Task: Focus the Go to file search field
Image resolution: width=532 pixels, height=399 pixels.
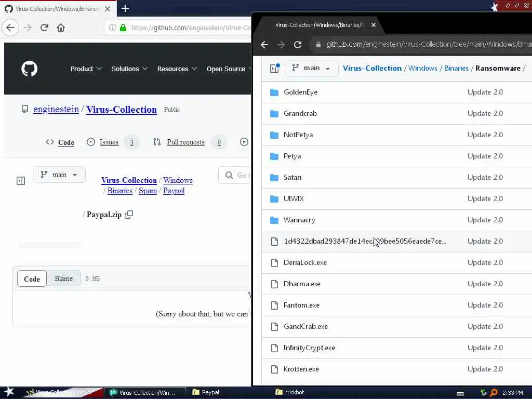Action: (x=235, y=175)
